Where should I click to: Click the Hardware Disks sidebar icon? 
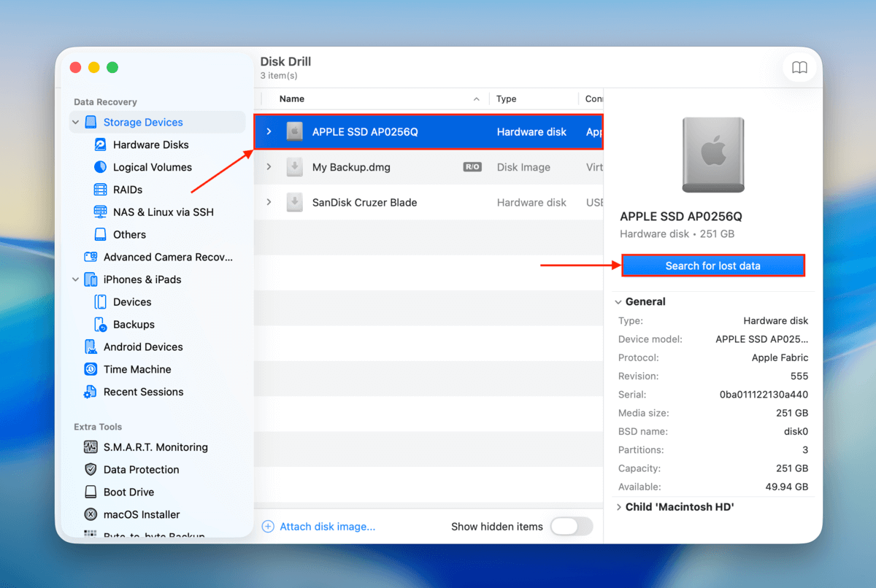101,145
